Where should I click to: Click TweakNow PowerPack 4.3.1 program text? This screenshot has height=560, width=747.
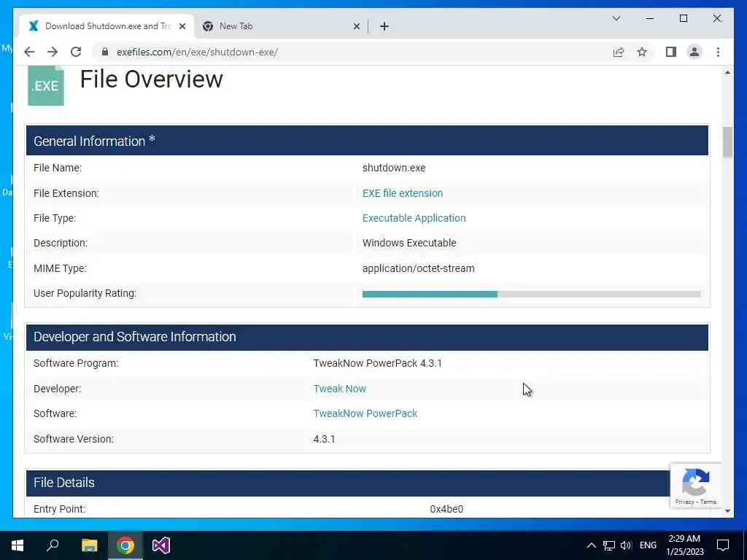point(378,363)
